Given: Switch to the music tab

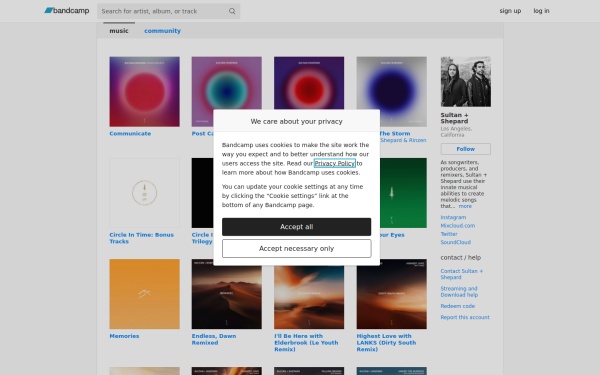Looking at the screenshot, I should pyautogui.click(x=119, y=31).
